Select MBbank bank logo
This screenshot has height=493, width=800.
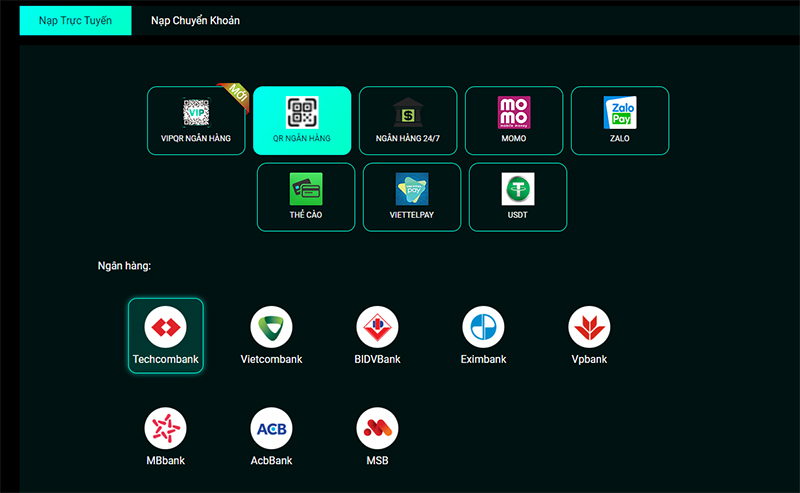pos(165,428)
